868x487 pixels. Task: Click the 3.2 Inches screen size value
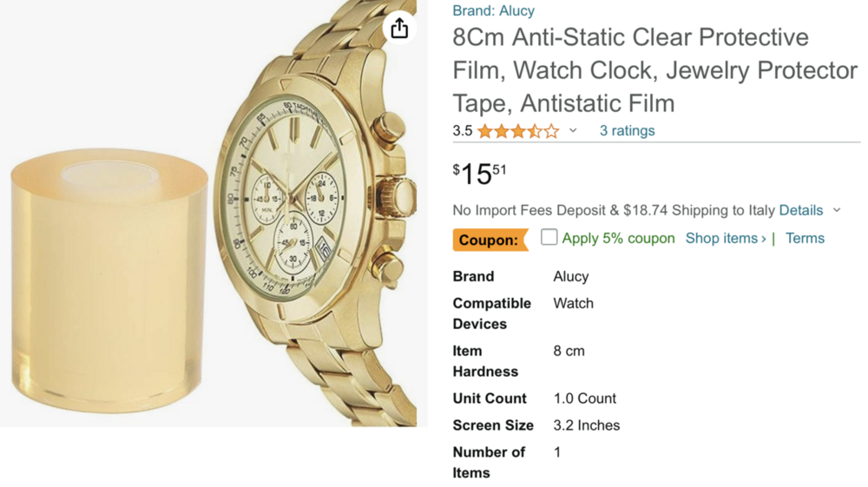pos(587,425)
